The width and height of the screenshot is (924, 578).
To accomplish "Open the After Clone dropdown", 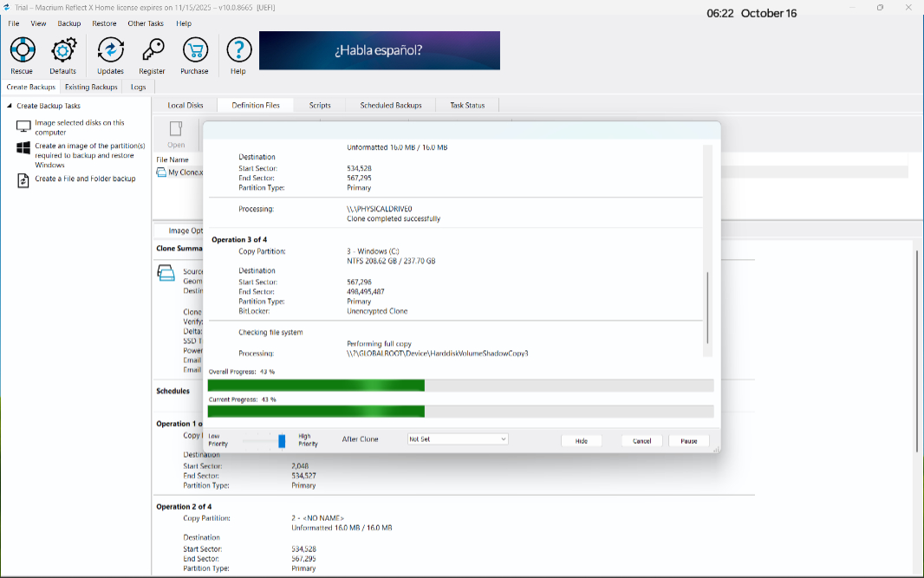I will coord(458,439).
